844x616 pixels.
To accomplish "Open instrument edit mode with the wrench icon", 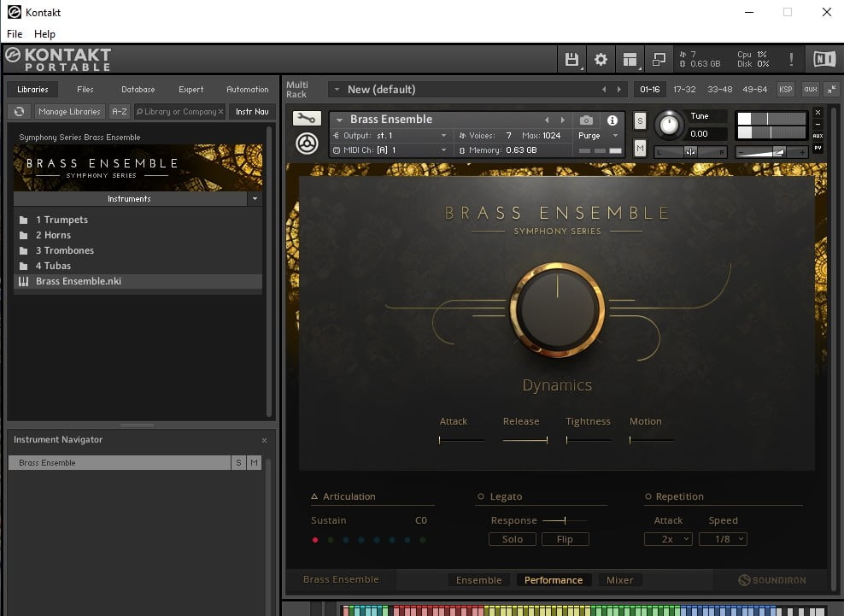I will (x=307, y=119).
